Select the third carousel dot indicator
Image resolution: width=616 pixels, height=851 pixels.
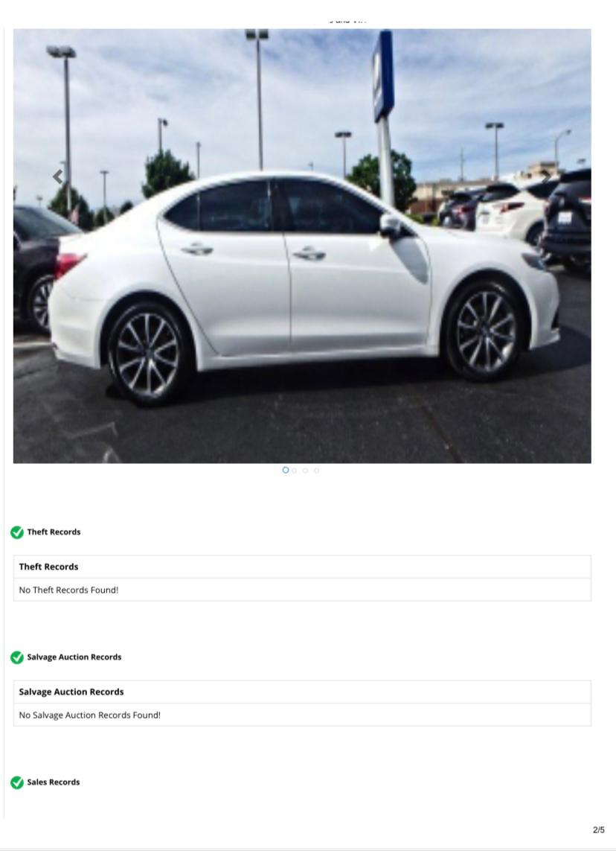[305, 471]
